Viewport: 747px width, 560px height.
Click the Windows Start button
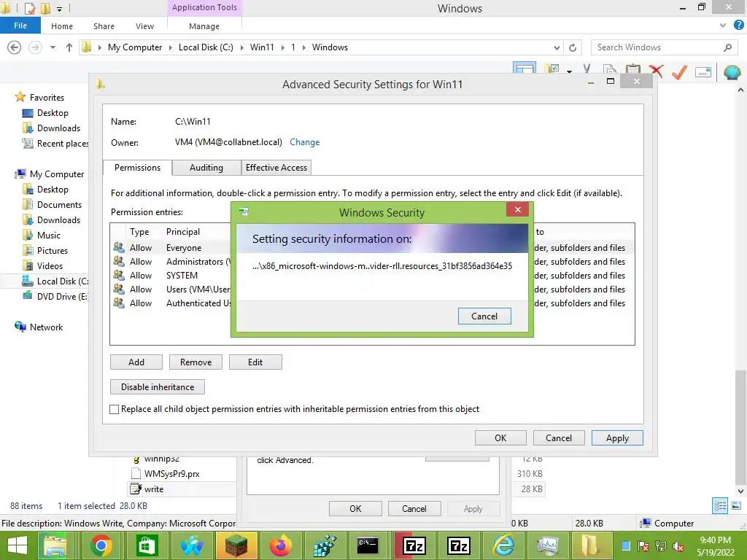18,545
